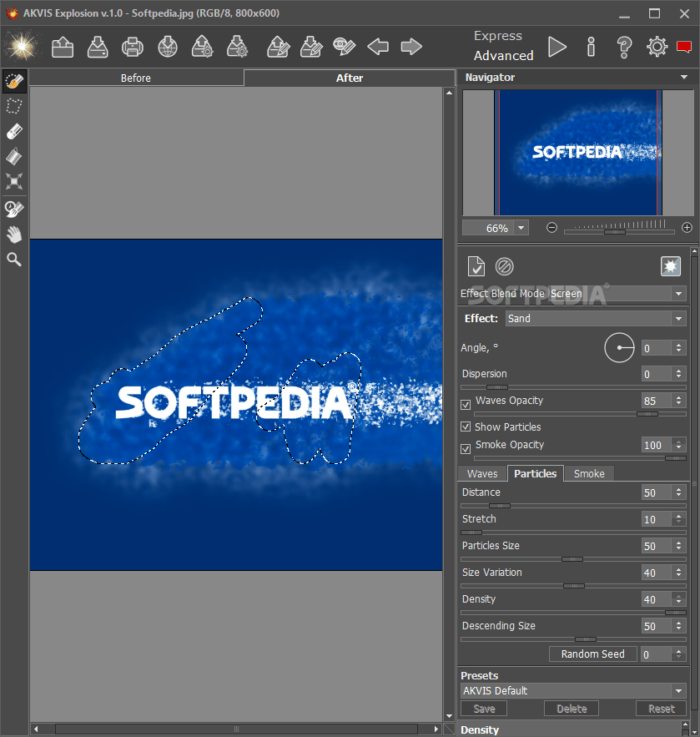Screen dimensions: 700x737
Task: Click the explosion effect icon button in settings
Action: [671, 266]
